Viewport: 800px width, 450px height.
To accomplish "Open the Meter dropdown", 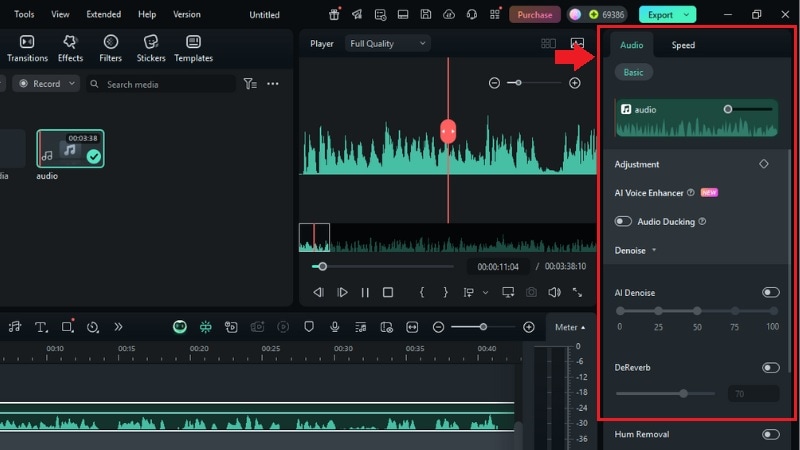I will tap(570, 327).
